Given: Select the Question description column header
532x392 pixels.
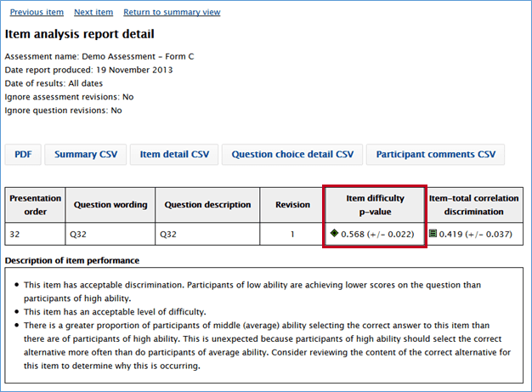Looking at the screenshot, I should 207,205.
